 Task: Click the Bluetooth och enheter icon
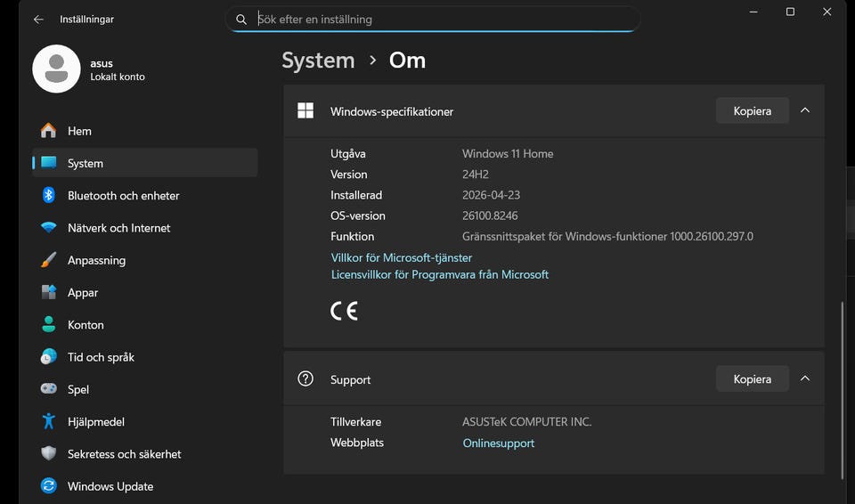[49, 195]
